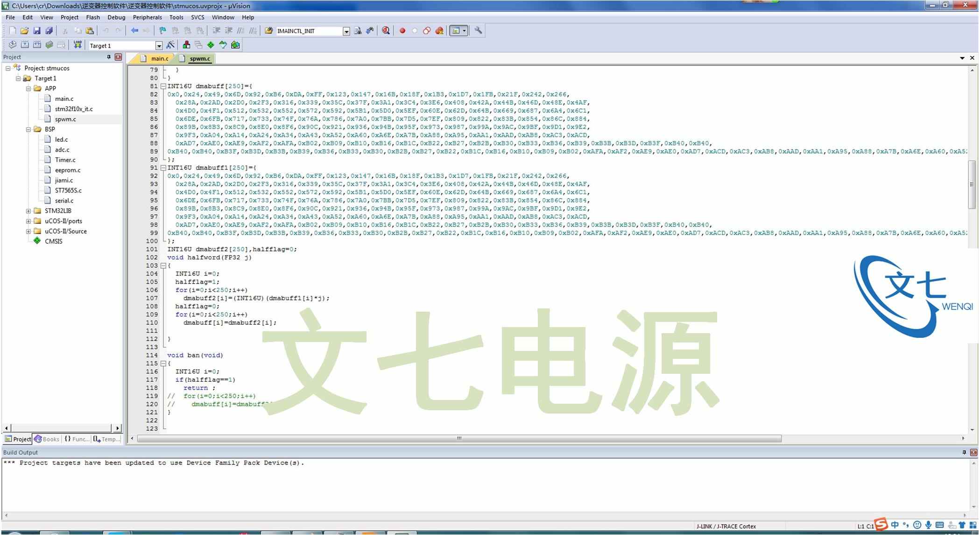The width and height of the screenshot is (980, 535).
Task: Insert a breakpoint with red dot icon
Action: point(402,31)
